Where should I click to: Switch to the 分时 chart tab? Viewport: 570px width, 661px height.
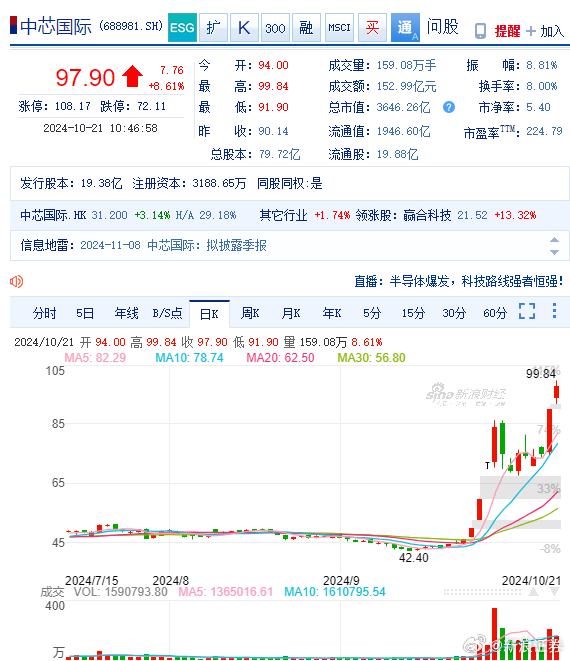44,313
